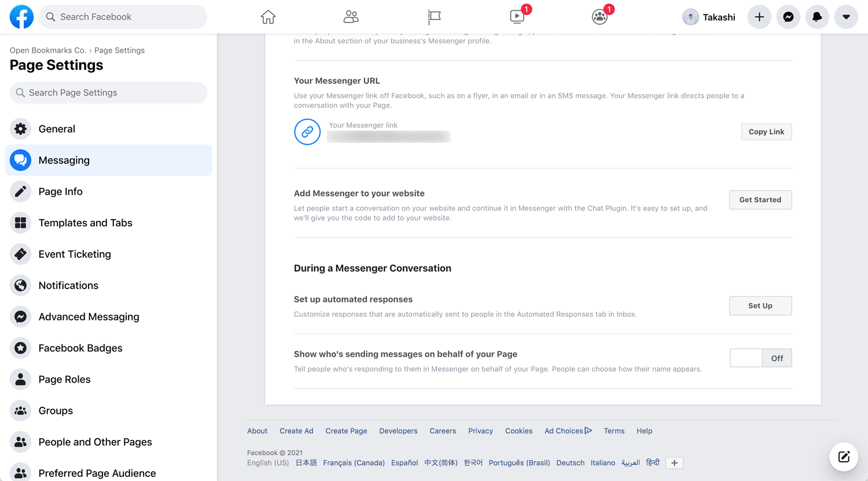Open the Groups icon in top bar

(599, 17)
